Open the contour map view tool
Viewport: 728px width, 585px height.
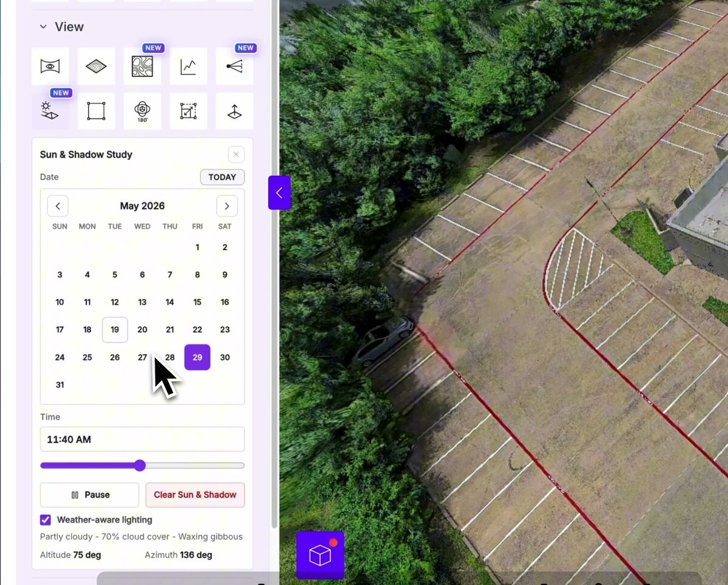pos(143,66)
